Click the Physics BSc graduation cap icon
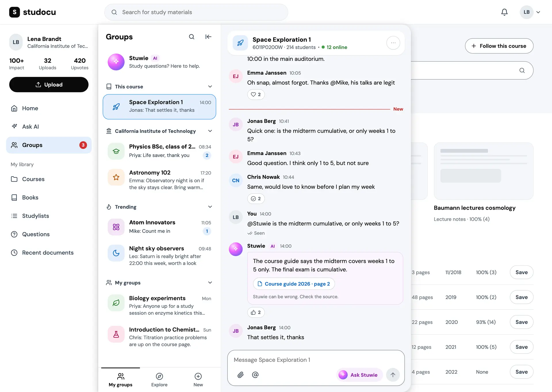Viewport: 552px width, 392px height. click(x=116, y=151)
